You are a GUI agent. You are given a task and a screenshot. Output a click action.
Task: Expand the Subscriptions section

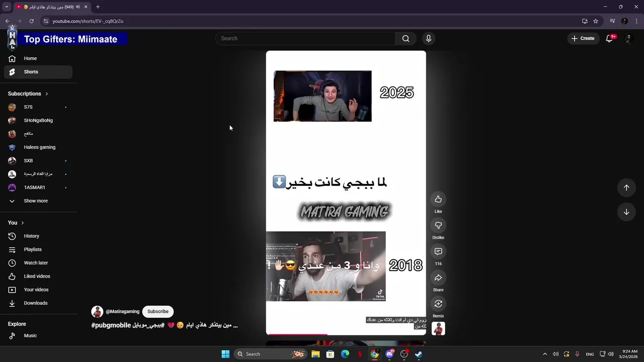point(28,94)
